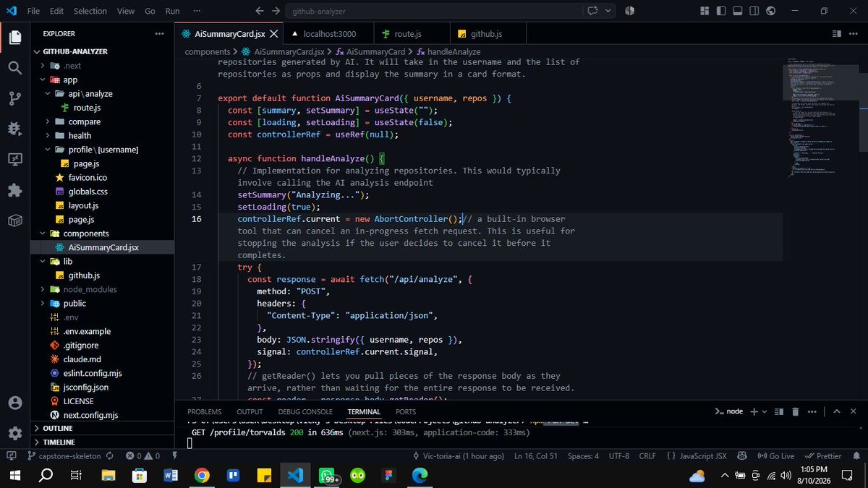The height and width of the screenshot is (488, 868).
Task: Open the launch profile dropdown next to plus
Action: [x=764, y=411]
